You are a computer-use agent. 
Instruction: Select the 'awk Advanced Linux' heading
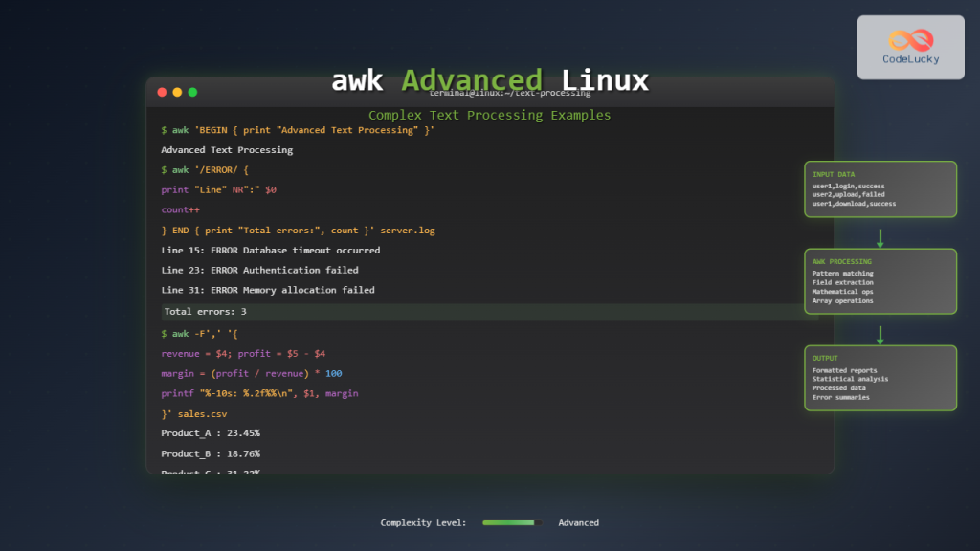[x=490, y=80]
